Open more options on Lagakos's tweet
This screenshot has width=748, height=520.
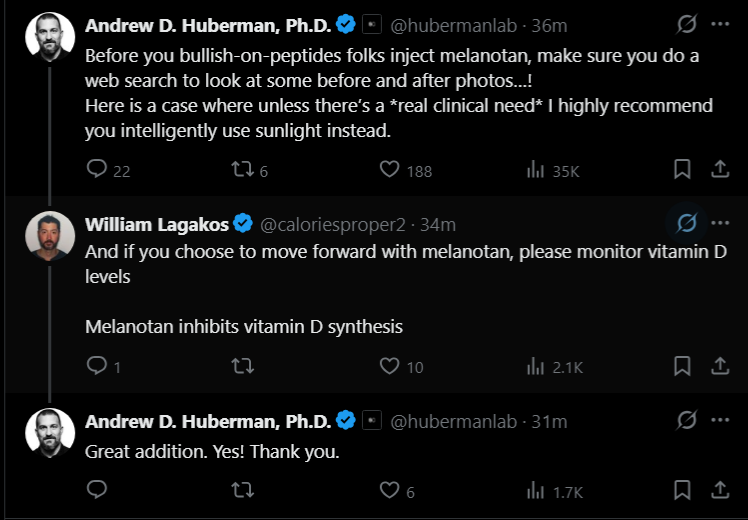(719, 223)
